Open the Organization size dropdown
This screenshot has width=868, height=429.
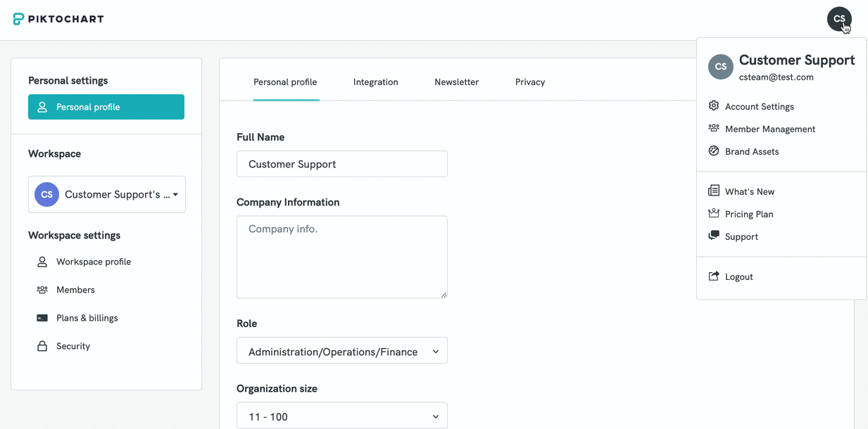coord(342,416)
